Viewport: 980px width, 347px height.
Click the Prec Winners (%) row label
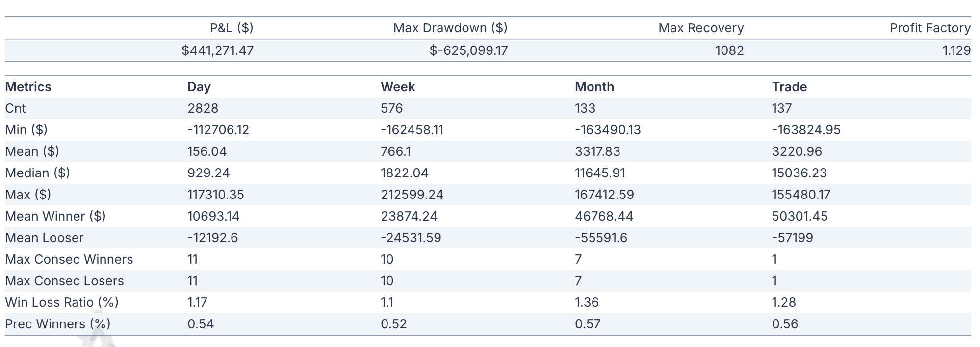click(x=58, y=324)
